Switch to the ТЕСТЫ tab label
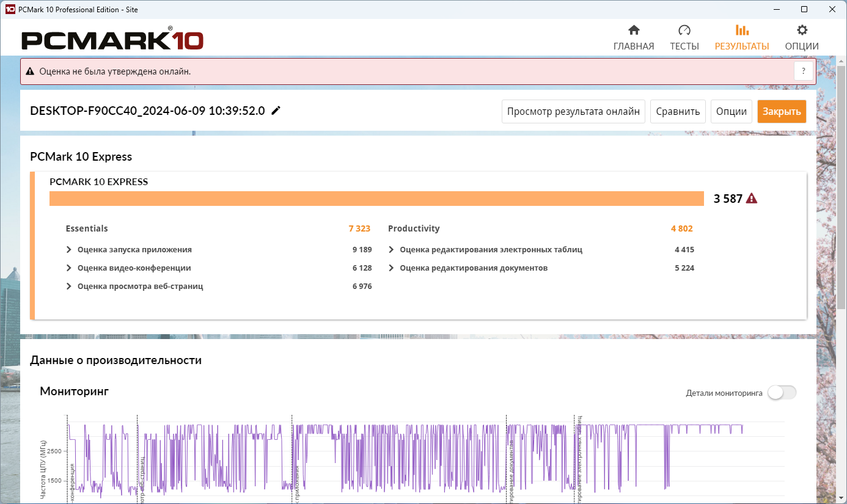This screenshot has width=847, height=504. (684, 46)
